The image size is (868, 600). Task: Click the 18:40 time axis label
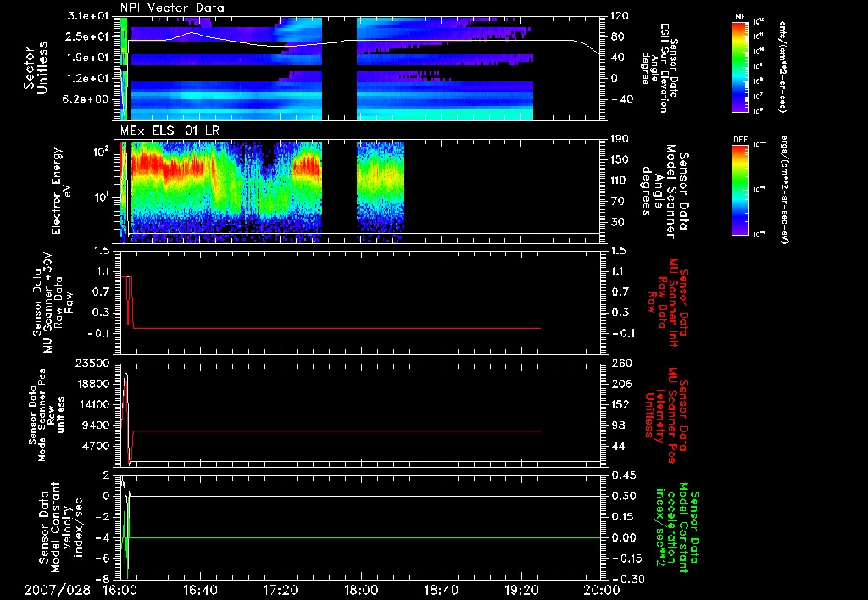441,590
